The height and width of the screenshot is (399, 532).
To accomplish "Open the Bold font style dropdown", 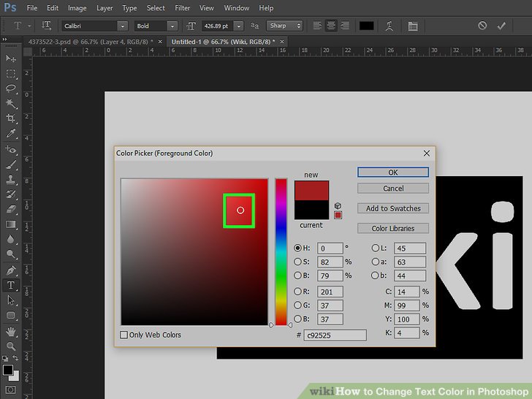I will point(156,26).
